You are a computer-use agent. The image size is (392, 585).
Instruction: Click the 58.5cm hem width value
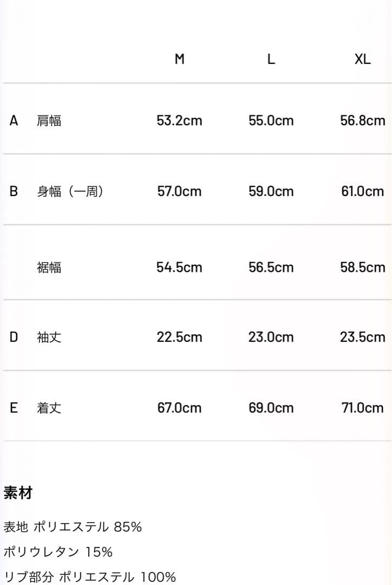[362, 267]
